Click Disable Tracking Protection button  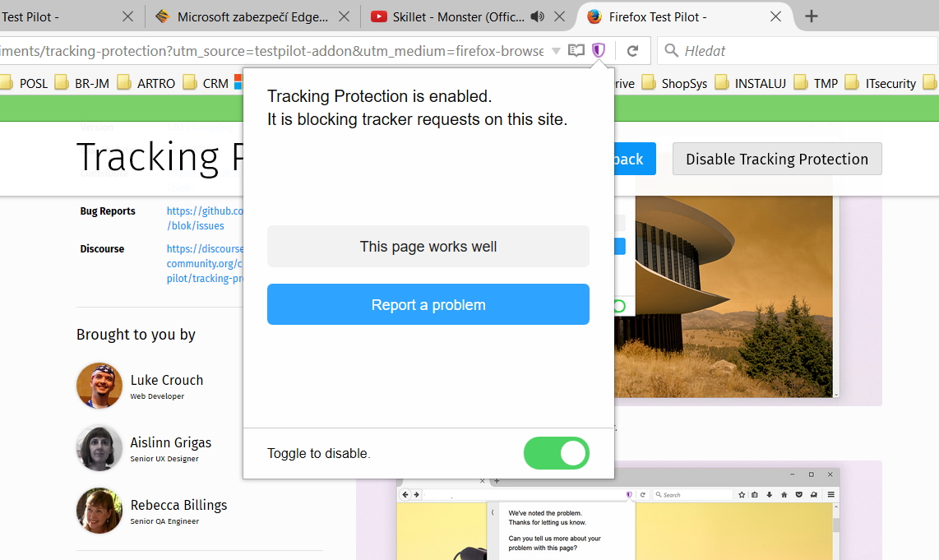click(777, 159)
